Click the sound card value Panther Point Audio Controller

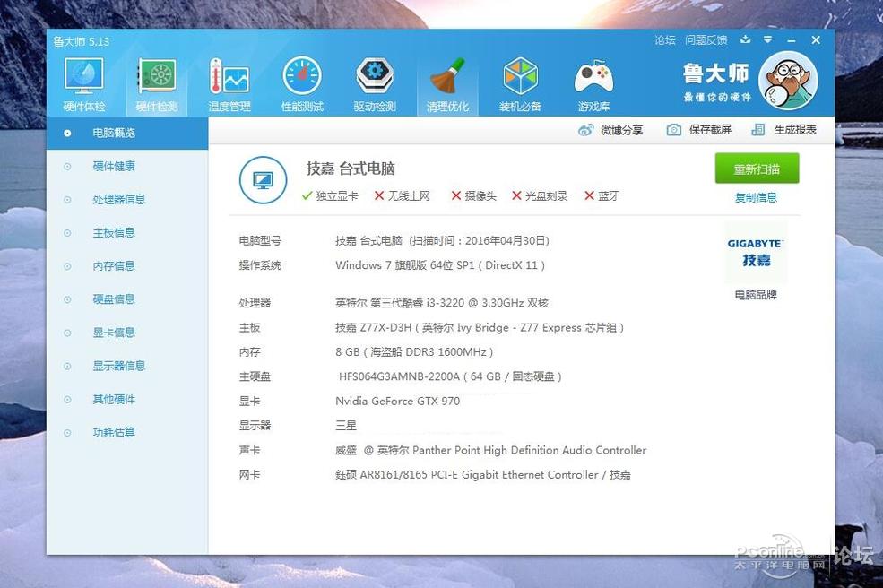[491, 451]
